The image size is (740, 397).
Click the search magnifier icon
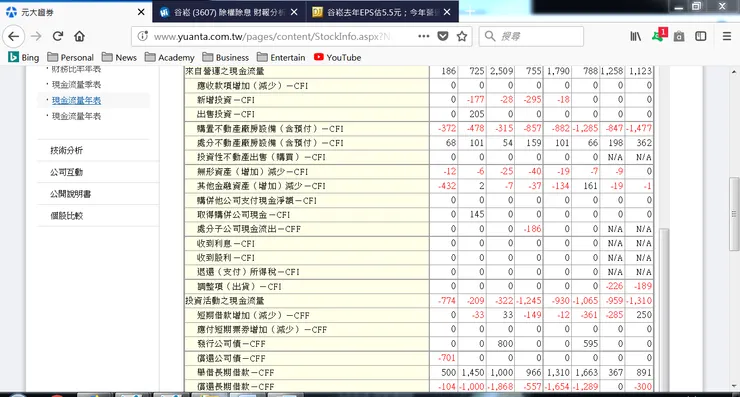[x=490, y=36]
